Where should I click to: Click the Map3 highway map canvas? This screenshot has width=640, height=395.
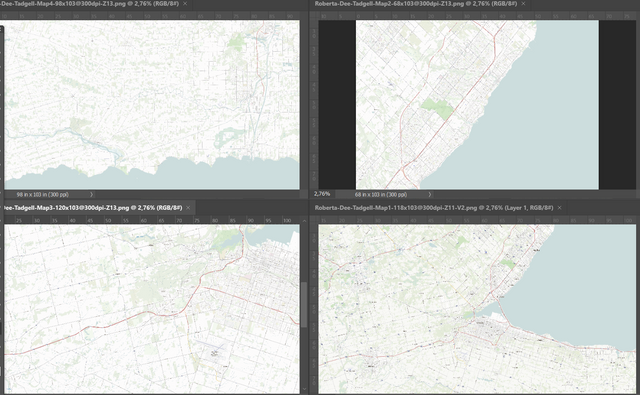tap(152, 309)
